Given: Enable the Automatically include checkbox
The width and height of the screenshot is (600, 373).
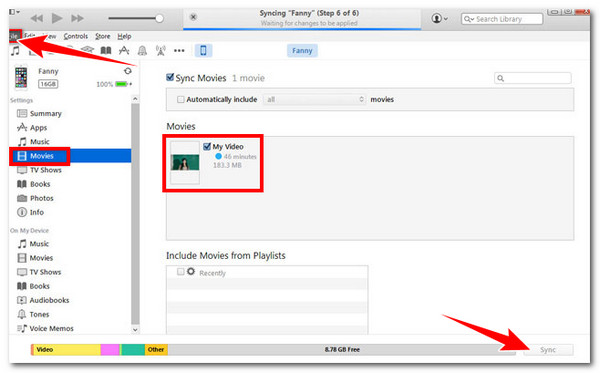Looking at the screenshot, I should pyautogui.click(x=181, y=99).
